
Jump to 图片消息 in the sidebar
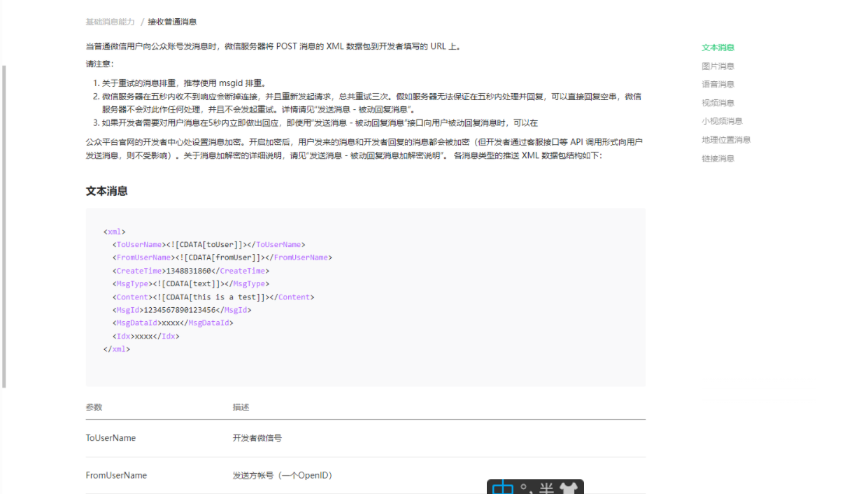pos(718,66)
